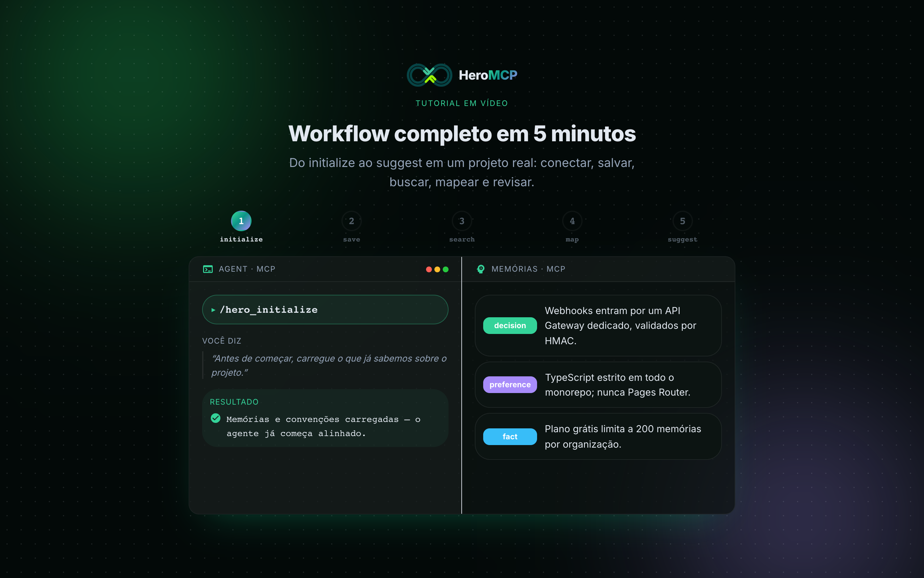Select step 1 initialize
The width and height of the screenshot is (924, 578).
click(x=241, y=227)
